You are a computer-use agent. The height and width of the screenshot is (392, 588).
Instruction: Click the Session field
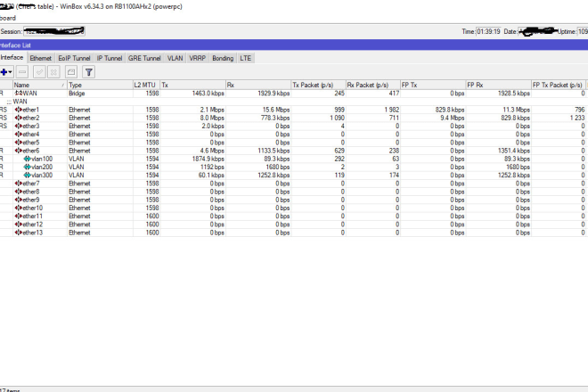click(54, 31)
